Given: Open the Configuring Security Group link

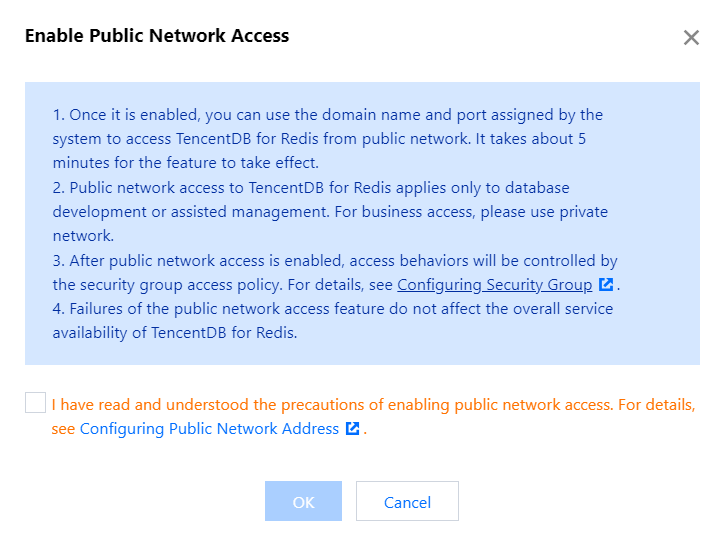Looking at the screenshot, I should tap(494, 285).
